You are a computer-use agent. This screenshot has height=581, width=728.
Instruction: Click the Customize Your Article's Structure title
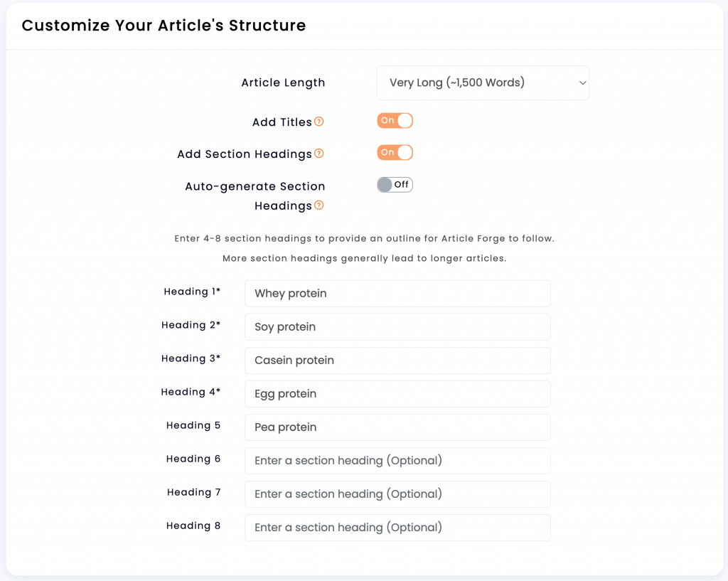(x=164, y=26)
